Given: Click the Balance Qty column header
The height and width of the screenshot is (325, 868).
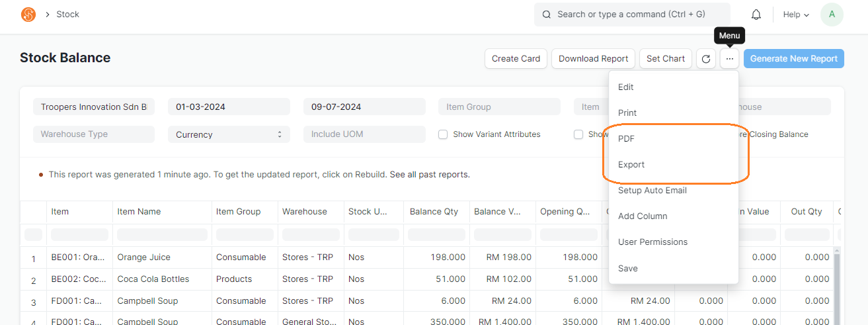Looking at the screenshot, I should pos(436,212).
